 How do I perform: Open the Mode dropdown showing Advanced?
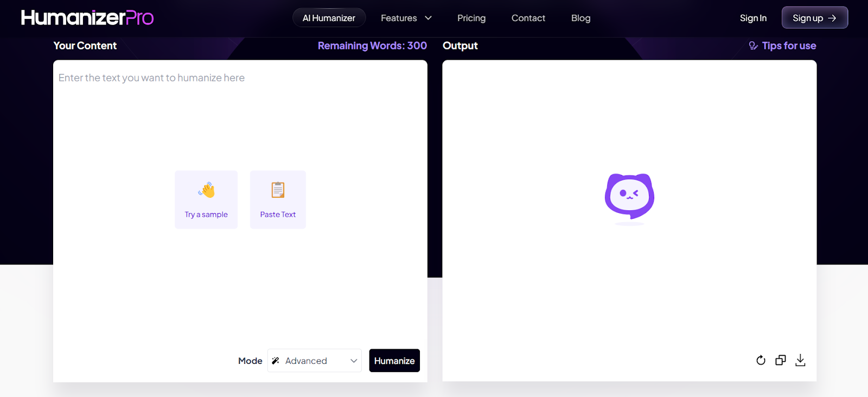(x=315, y=361)
